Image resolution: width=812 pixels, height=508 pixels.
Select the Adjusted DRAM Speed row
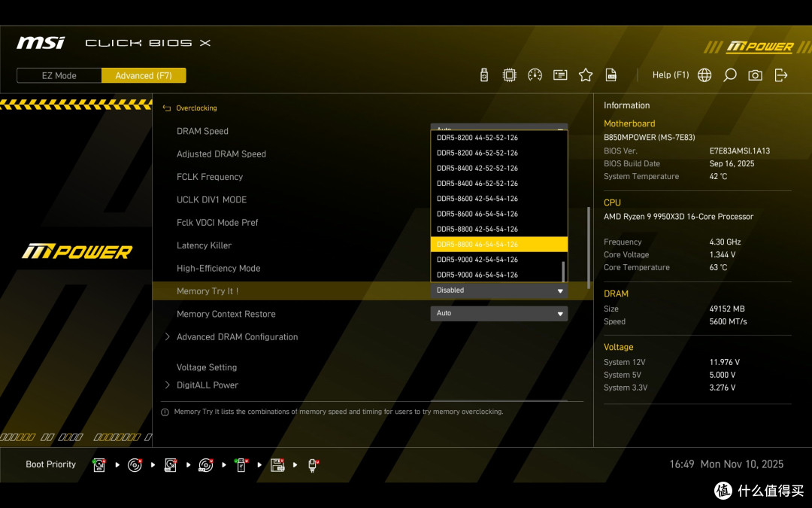221,154
